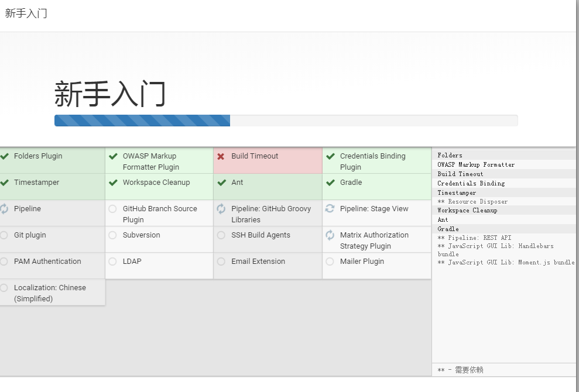Select the SSH Build Agents label
Image resolution: width=579 pixels, height=392 pixels.
[x=261, y=235]
